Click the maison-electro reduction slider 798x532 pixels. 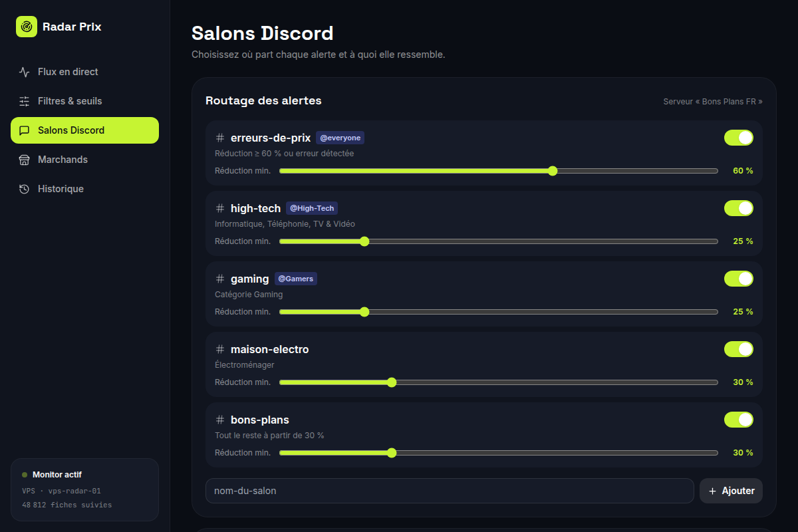pyautogui.click(x=499, y=382)
